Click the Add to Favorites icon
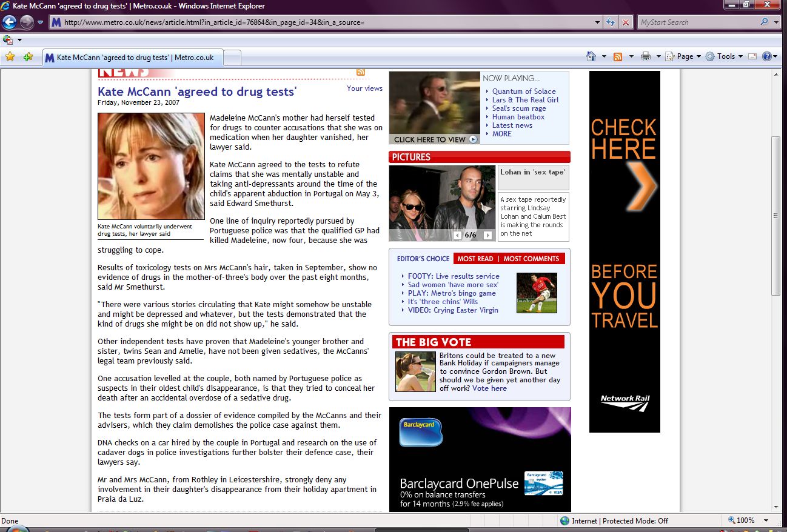Image resolution: width=787 pixels, height=532 pixels. [x=28, y=57]
